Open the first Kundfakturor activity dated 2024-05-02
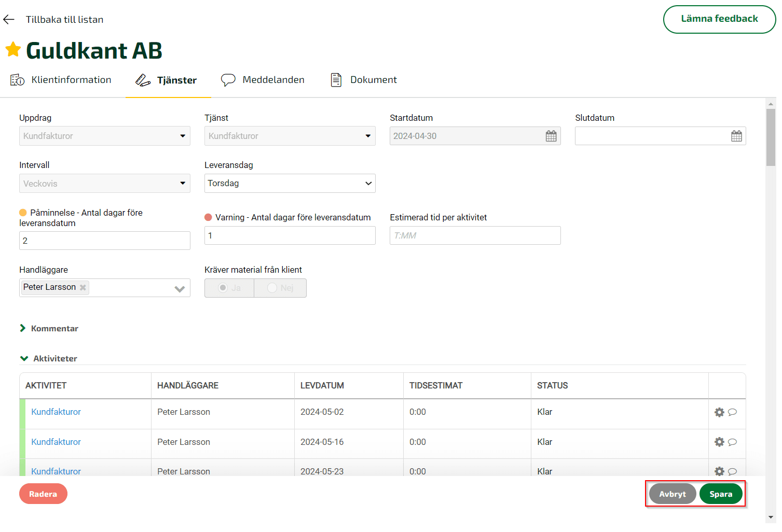 tap(56, 412)
